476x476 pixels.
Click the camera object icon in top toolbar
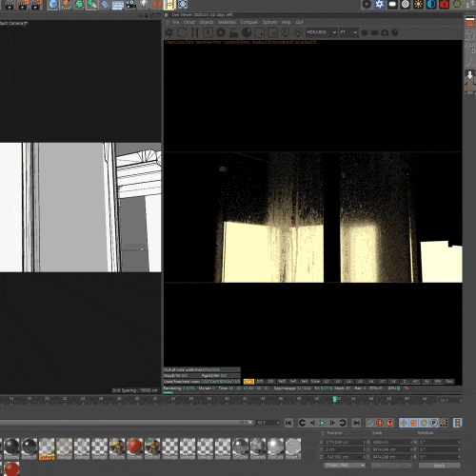pyautogui.click(x=130, y=4)
